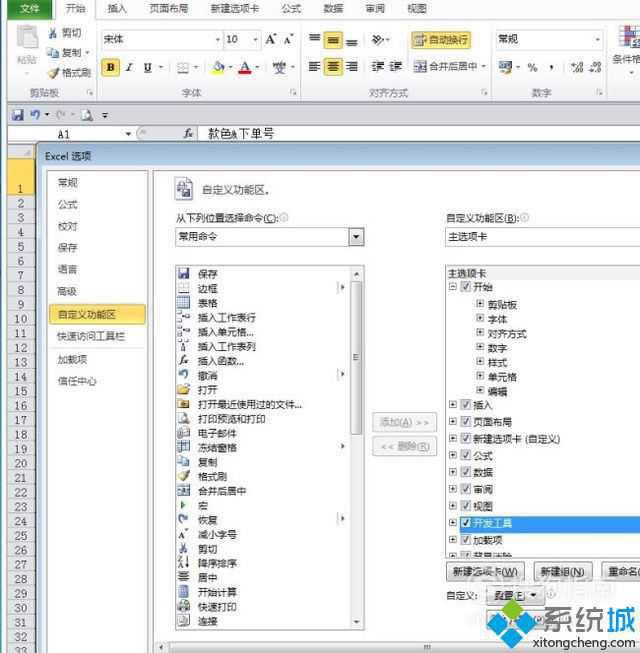This screenshot has height=653, width=640.
Task: Click the red font color icon
Action: click(245, 67)
